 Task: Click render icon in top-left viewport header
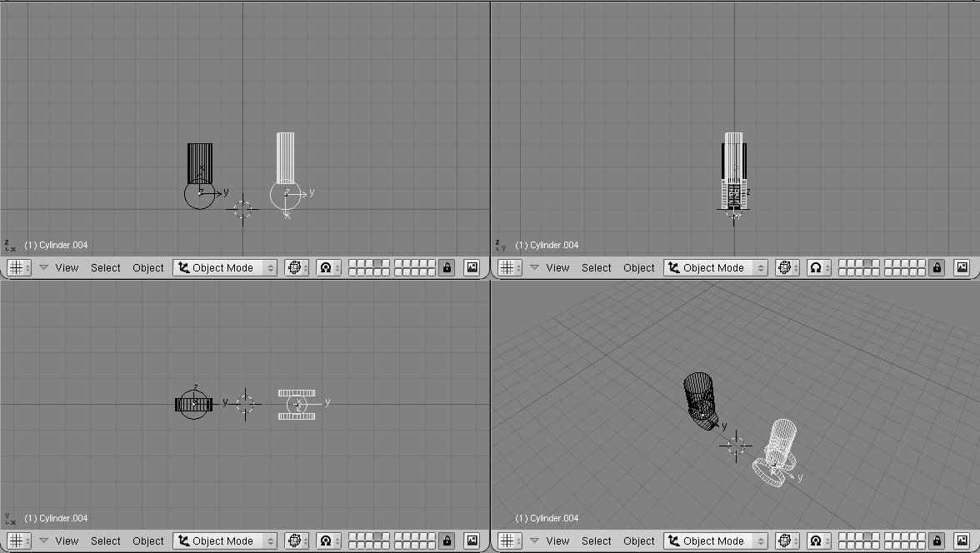coord(472,267)
